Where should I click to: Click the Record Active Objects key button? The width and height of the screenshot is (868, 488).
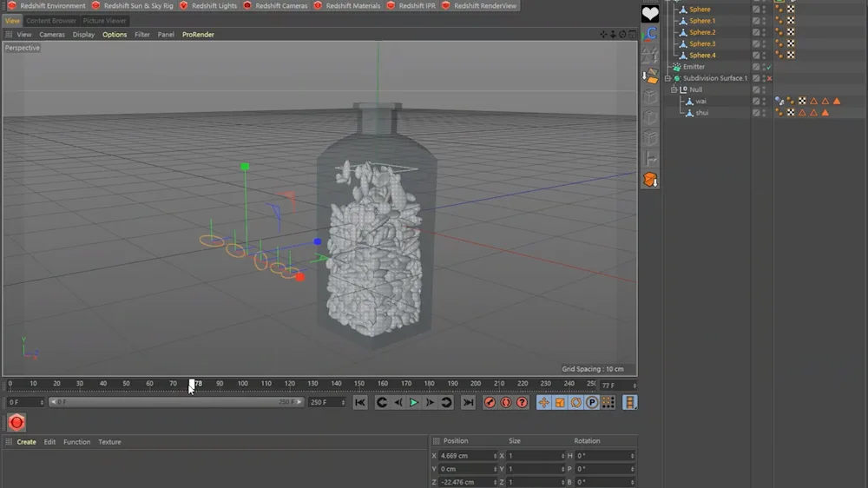pos(490,402)
